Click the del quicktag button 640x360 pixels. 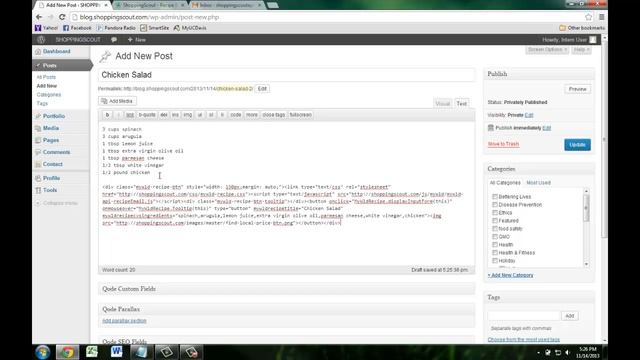click(164, 115)
